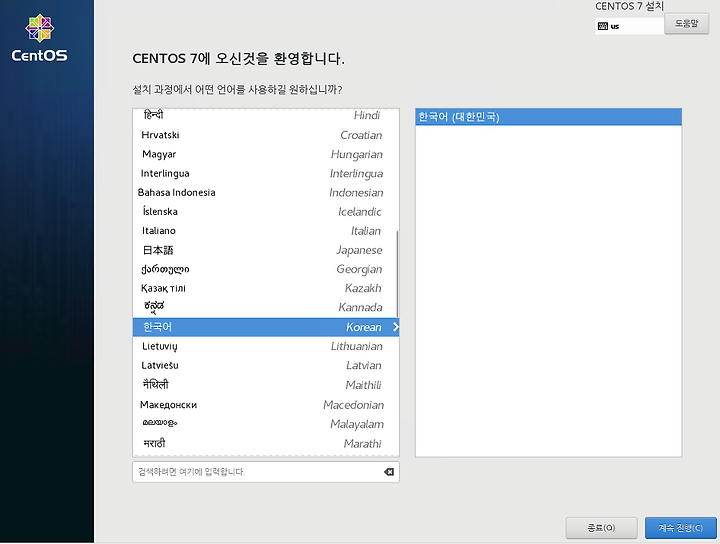The height and width of the screenshot is (544, 720).
Task: Select Hindi in the language list
Action: point(266,115)
